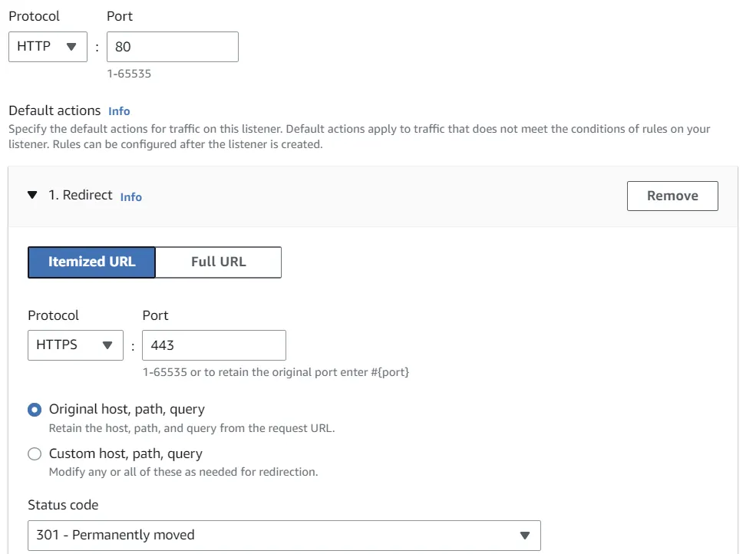This screenshot has height=554, width=756.
Task: Open the Info link beside 1. Redirect
Action: 131,197
